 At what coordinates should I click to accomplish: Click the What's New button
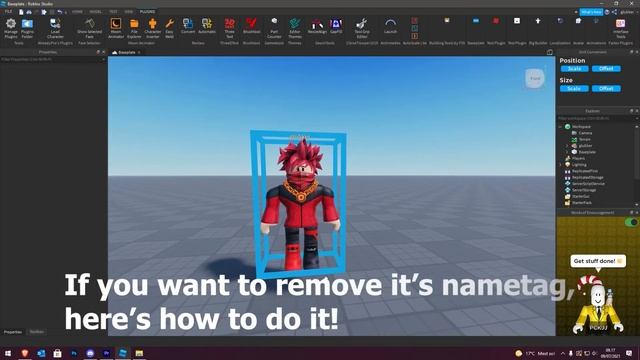point(591,12)
